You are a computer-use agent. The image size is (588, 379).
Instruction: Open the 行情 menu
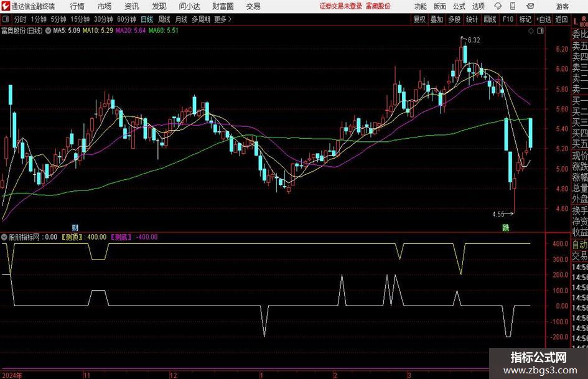77,6
